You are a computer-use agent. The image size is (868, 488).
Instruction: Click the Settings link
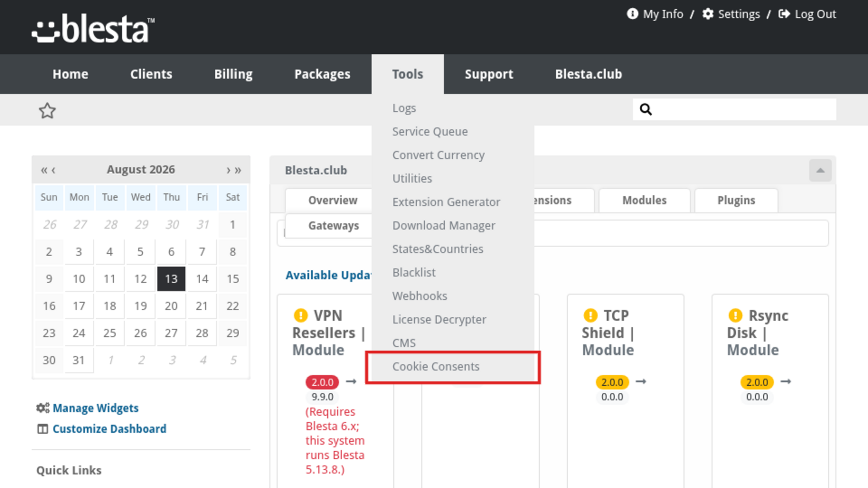(739, 14)
